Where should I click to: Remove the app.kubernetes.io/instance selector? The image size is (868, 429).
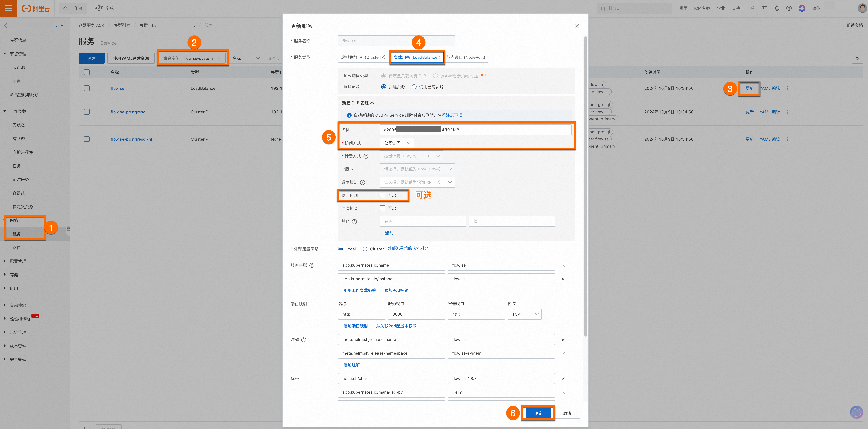563,279
